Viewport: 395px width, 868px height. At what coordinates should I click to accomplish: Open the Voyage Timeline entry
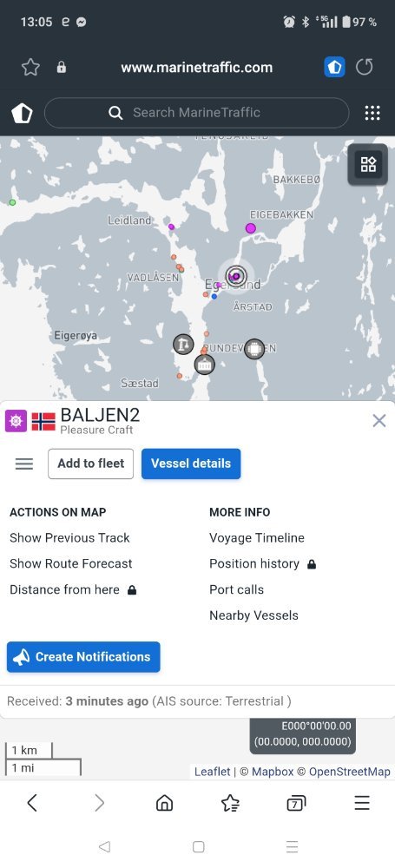click(x=257, y=538)
